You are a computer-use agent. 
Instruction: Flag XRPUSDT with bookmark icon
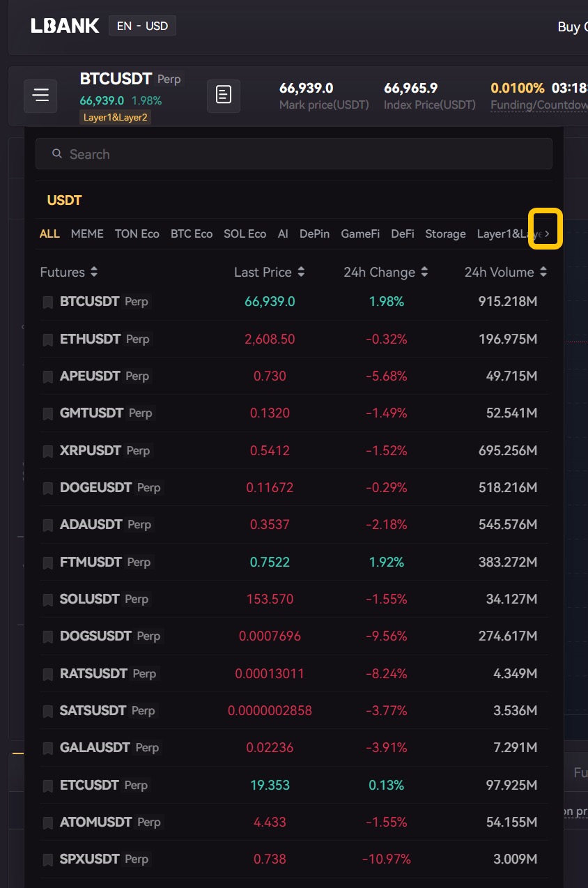(48, 451)
